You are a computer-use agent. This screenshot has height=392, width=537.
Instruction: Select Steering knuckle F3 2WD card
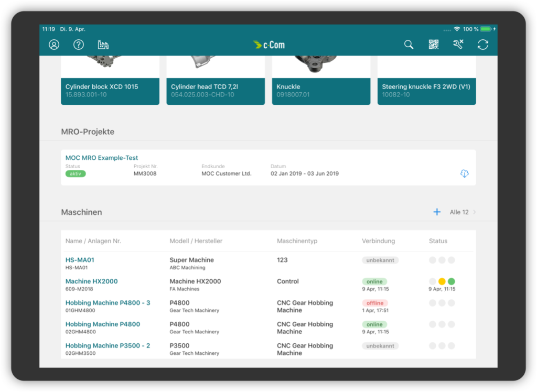[426, 91]
